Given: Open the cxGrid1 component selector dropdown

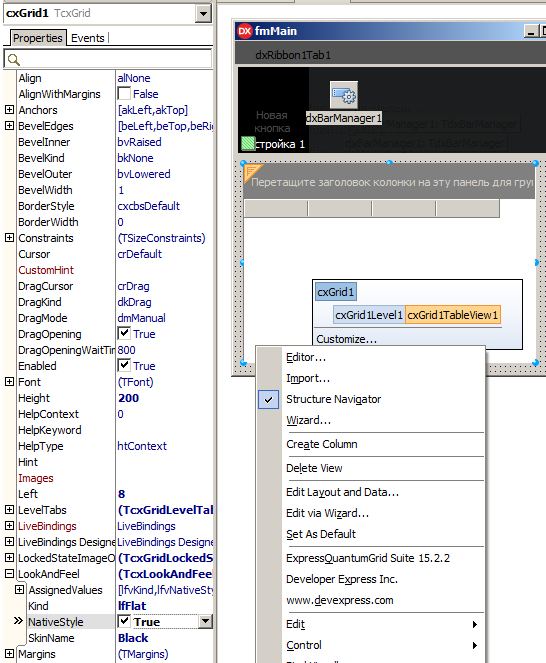Looking at the screenshot, I should pos(203,14).
